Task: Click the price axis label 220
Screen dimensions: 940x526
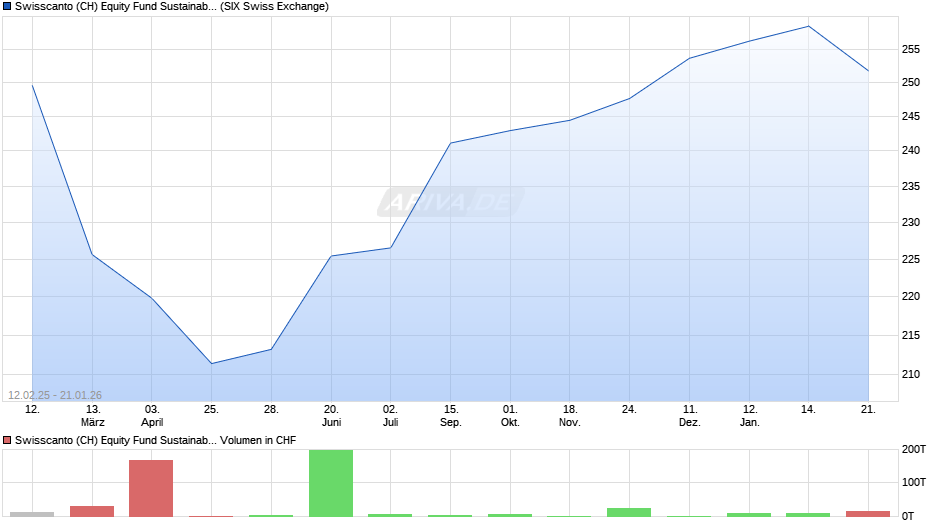Action: 911,296
